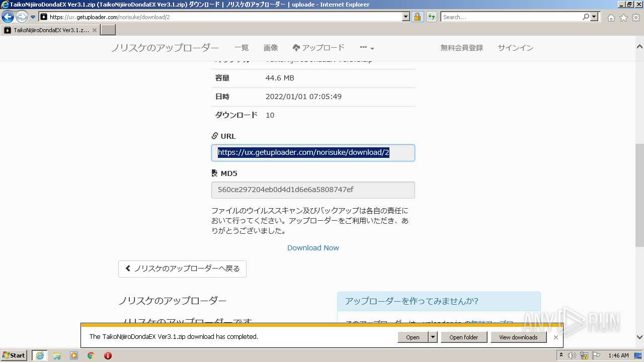Click the address bar URL field

click(x=220, y=17)
